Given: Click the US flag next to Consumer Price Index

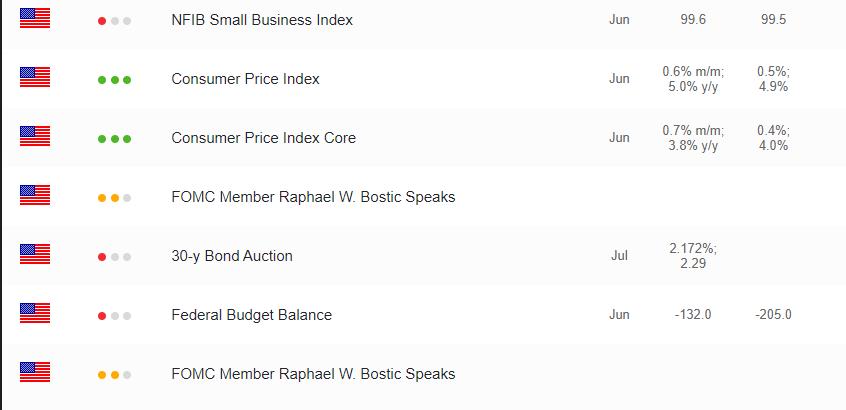Looking at the screenshot, I should pyautogui.click(x=35, y=77).
